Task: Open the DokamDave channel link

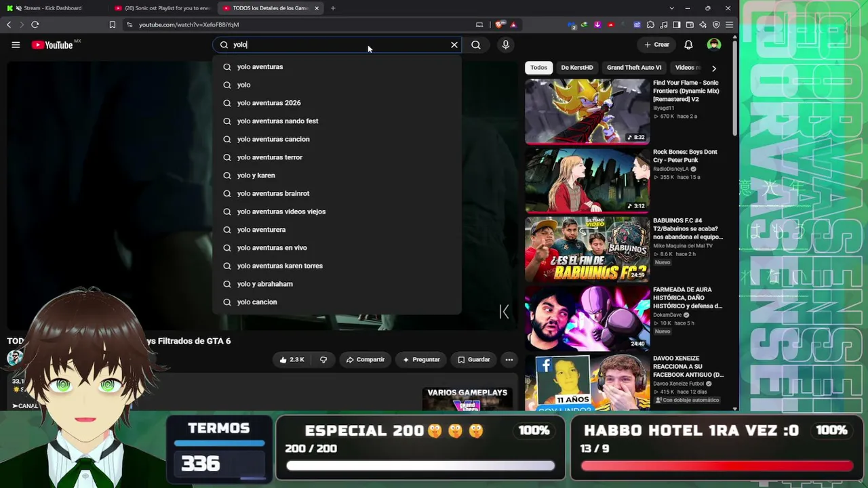Action: [x=667, y=315]
